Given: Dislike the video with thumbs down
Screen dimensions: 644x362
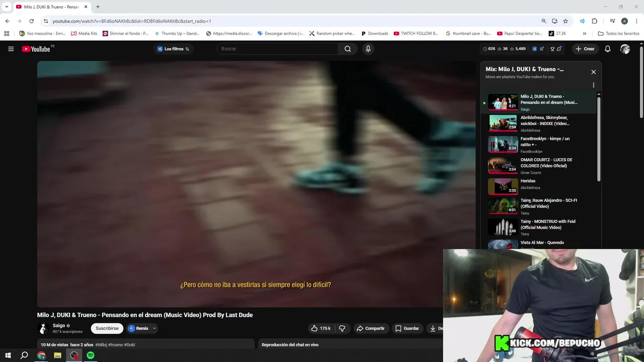Looking at the screenshot, I should (342, 328).
